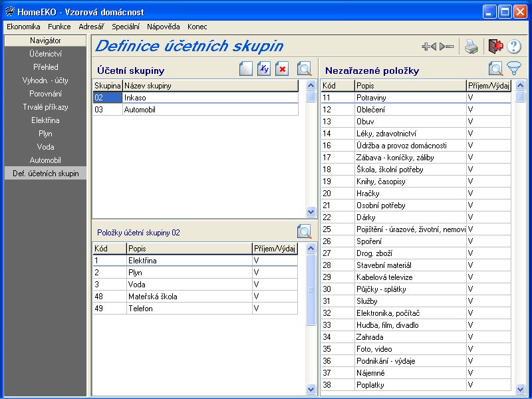Viewport: 532px width, 399px height.
Task: Click the exit door icon
Action: coord(495,47)
